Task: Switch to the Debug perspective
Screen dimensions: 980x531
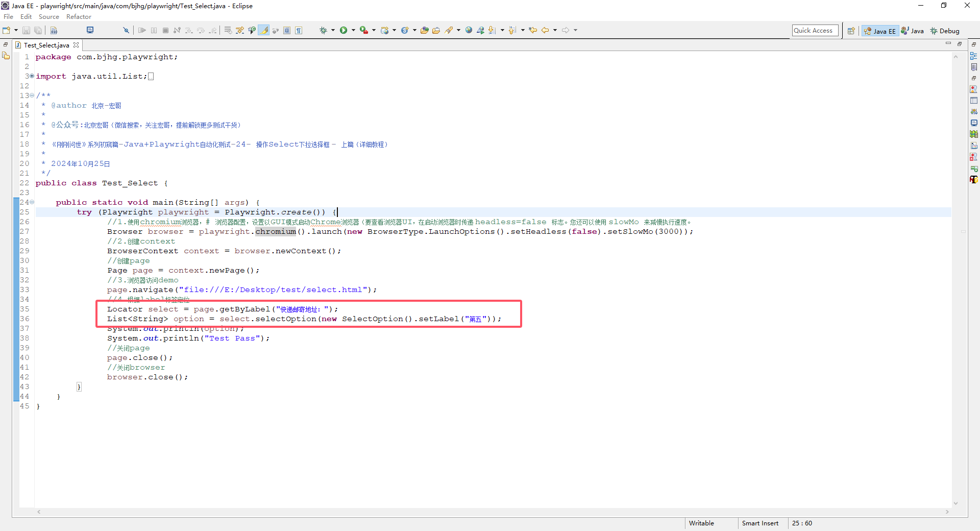Action: tap(945, 31)
